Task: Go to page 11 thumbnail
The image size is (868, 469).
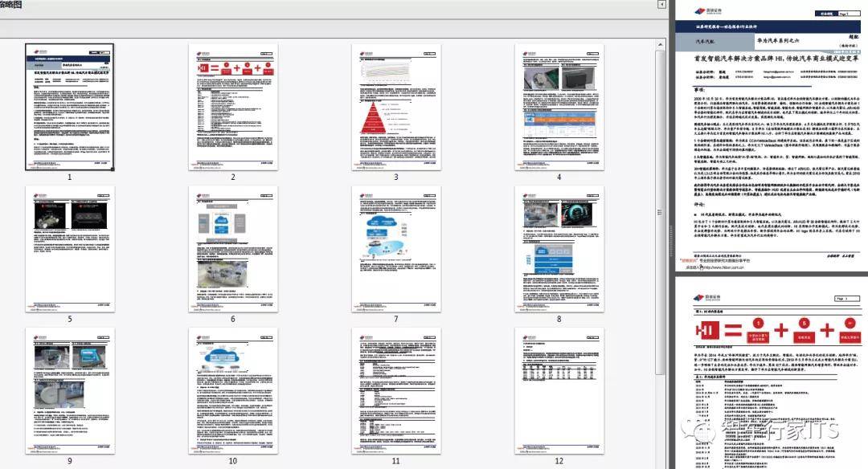Action: (395, 391)
